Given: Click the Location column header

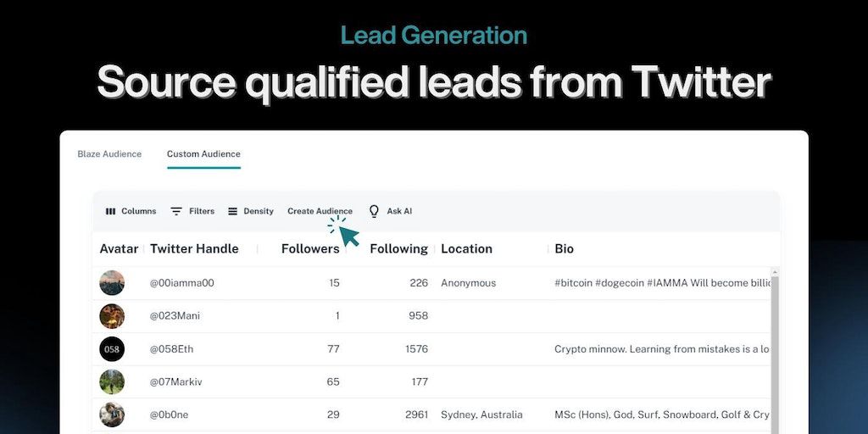Looking at the screenshot, I should (x=466, y=249).
